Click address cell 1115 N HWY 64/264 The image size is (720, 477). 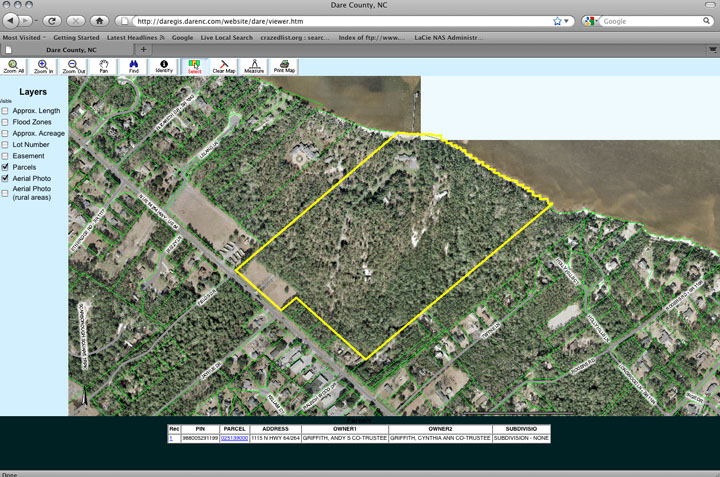(276, 438)
